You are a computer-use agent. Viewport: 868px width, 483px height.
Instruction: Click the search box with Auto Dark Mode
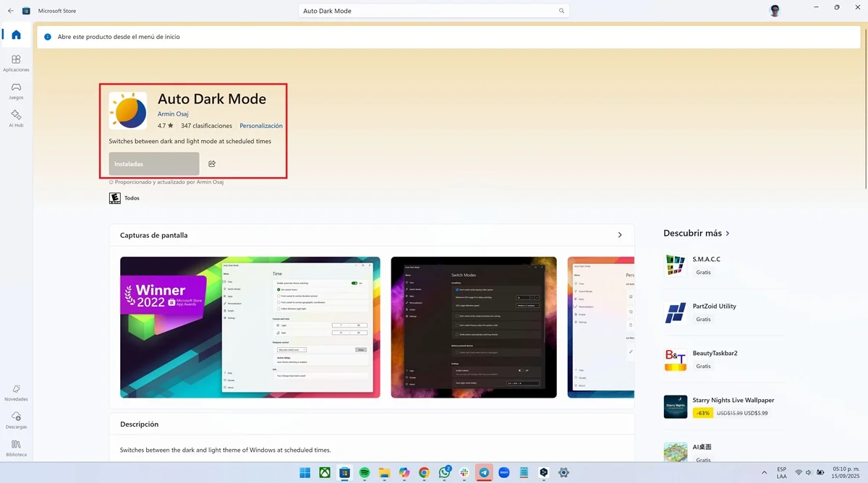pos(434,11)
